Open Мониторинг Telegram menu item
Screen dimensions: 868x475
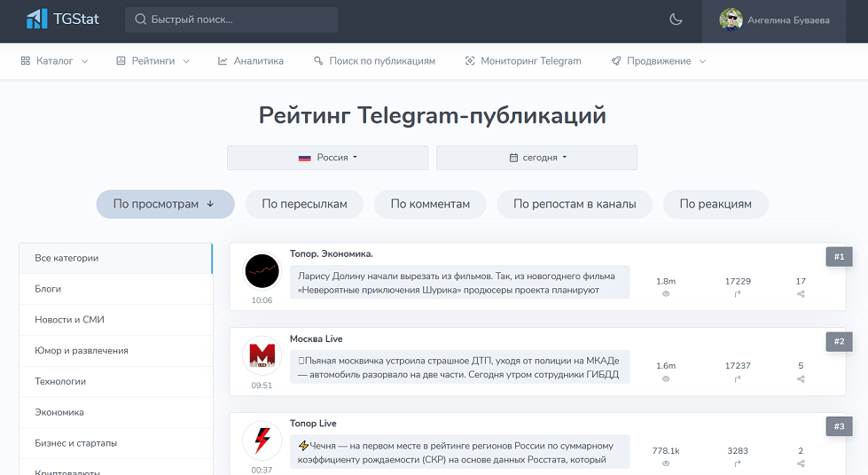coord(522,61)
